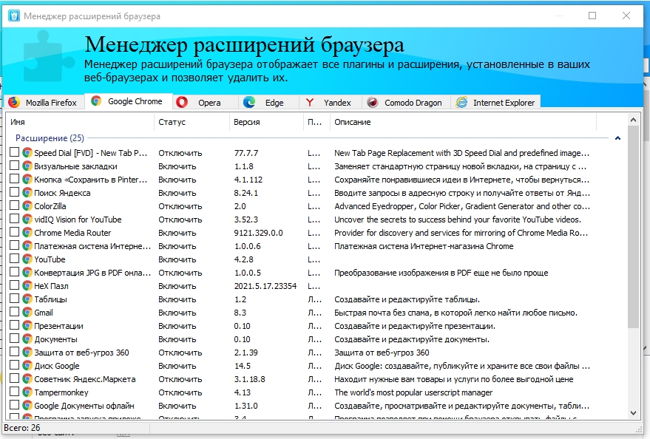
Task: Click the vertical scrollbar thumb
Action: pyautogui.click(x=633, y=227)
